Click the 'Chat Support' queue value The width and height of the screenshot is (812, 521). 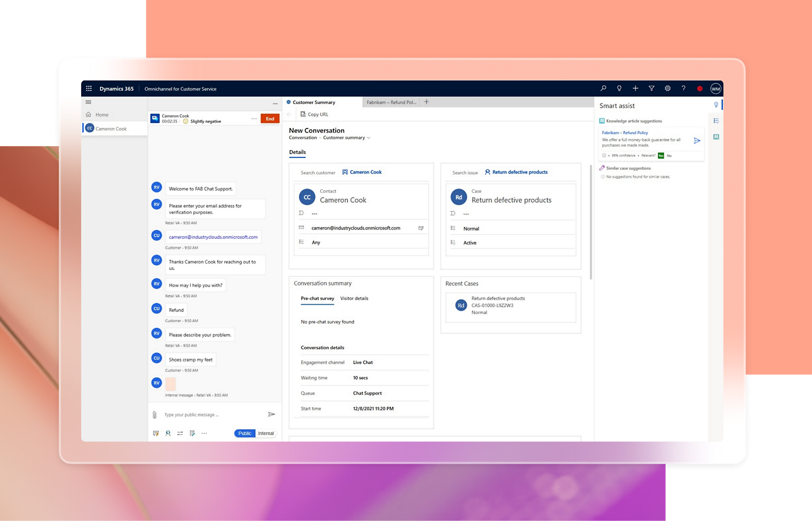click(367, 394)
